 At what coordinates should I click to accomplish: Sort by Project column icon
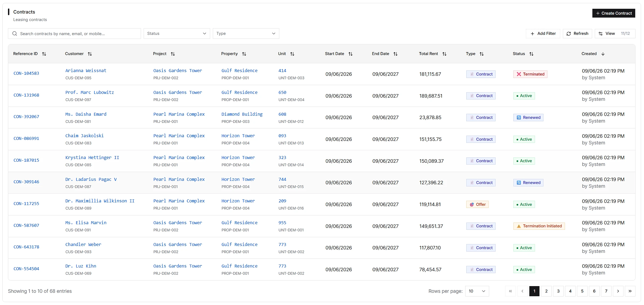(173, 54)
